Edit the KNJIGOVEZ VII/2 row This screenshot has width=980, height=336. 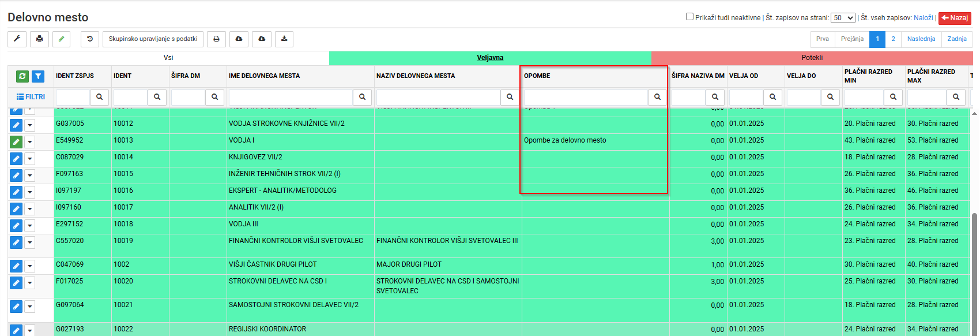(x=16, y=159)
